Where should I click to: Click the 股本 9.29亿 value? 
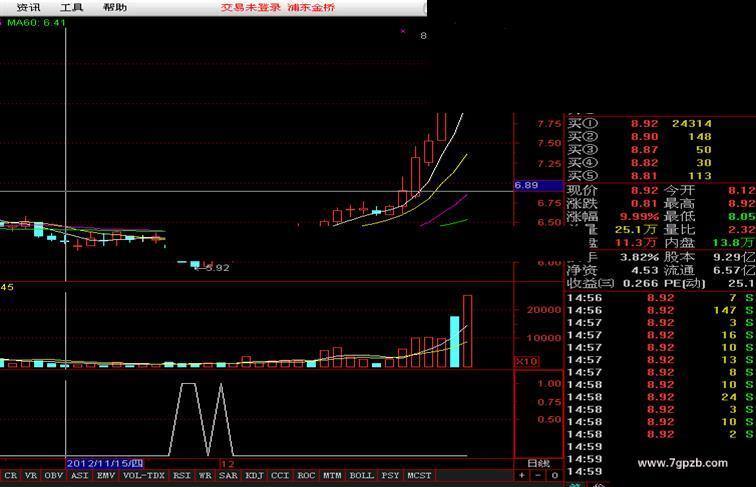coord(734,257)
